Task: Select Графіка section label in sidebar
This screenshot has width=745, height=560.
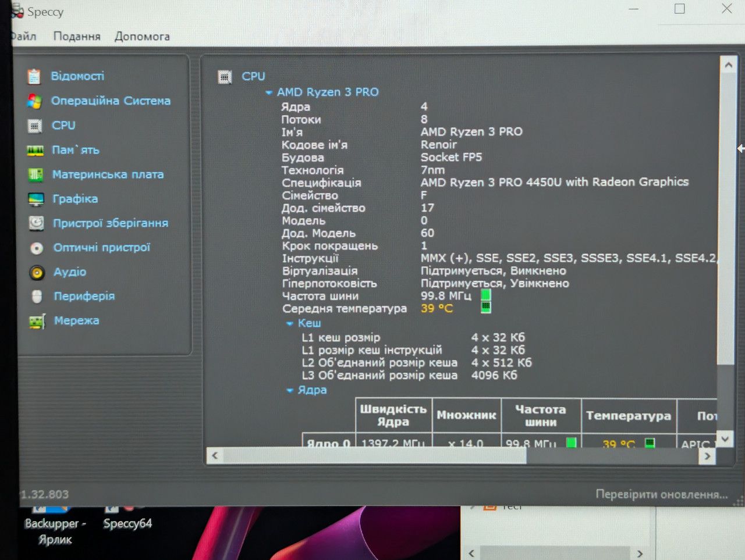Action: coord(75,199)
